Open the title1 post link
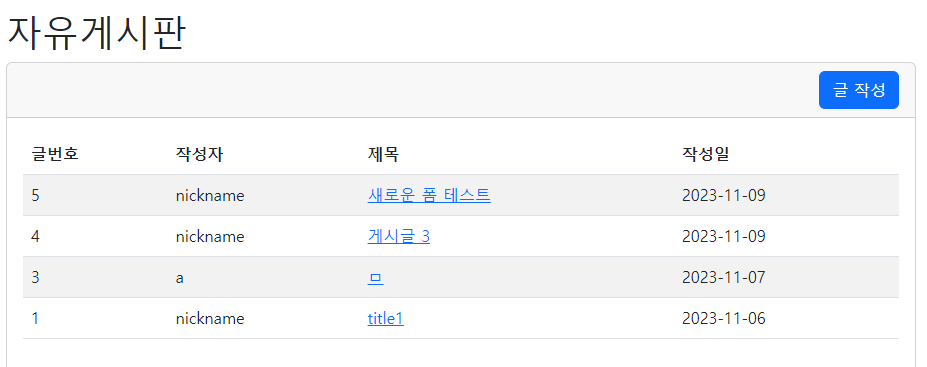Image resolution: width=927 pixels, height=367 pixels. pos(385,319)
